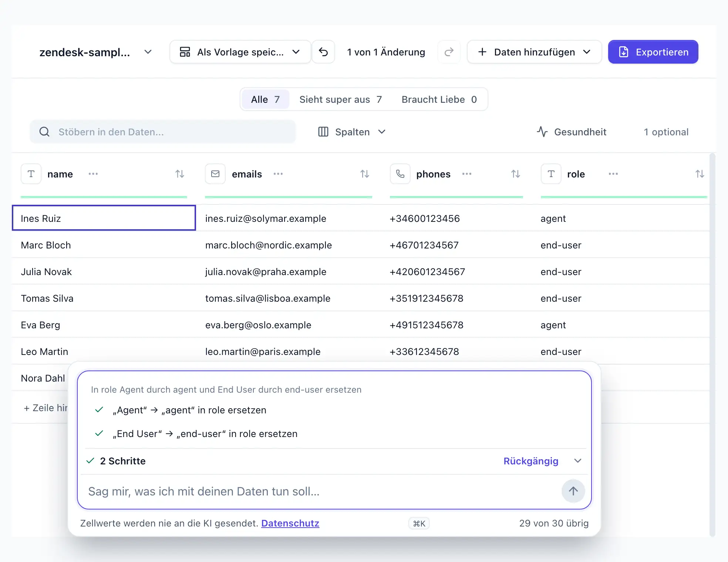This screenshot has height=562, width=728.
Task: Select phone cell +420601234567
Action: [x=456, y=272]
